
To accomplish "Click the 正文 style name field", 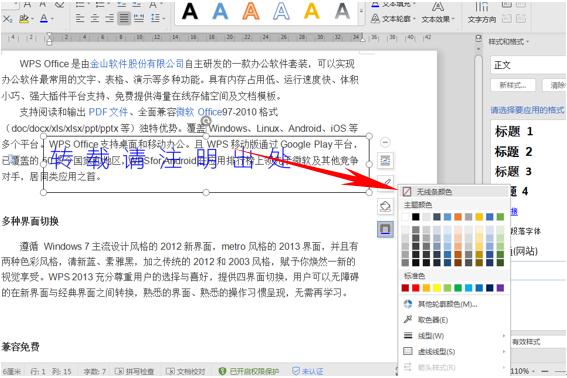I will pyautogui.click(x=528, y=65).
